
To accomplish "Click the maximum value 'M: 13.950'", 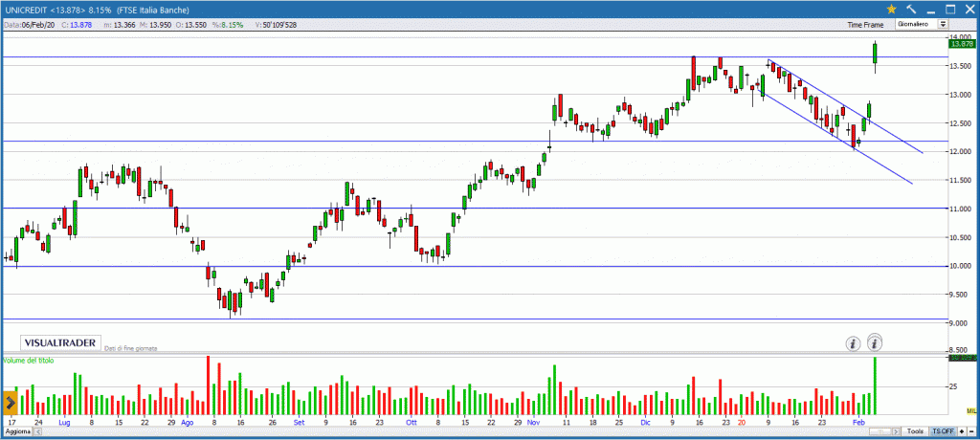I will (156, 25).
